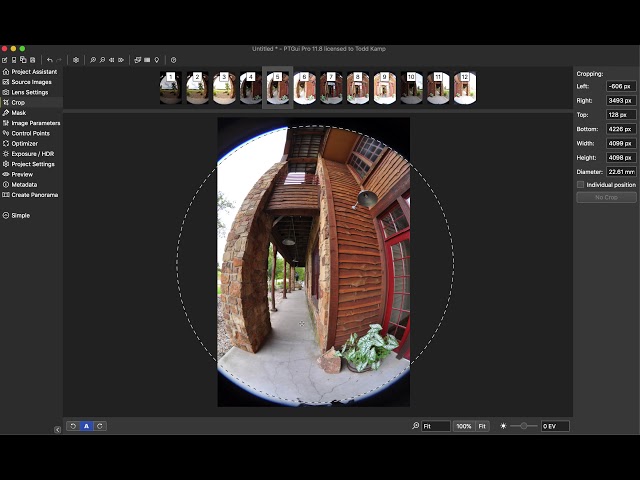
Task: Switch to Simple mode
Action: point(16,215)
